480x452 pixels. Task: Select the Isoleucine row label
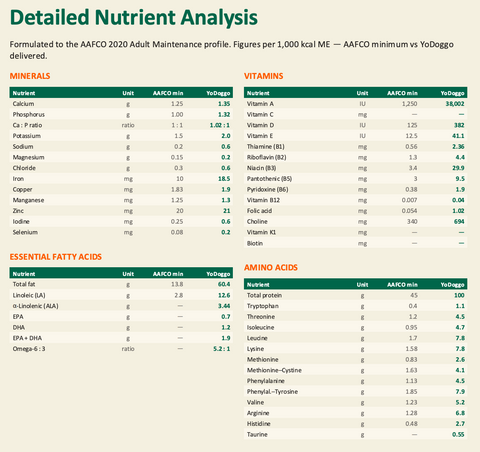point(261,327)
